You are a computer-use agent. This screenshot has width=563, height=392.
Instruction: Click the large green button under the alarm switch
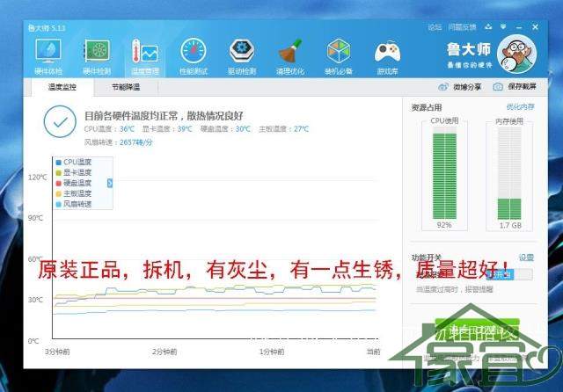(477, 330)
